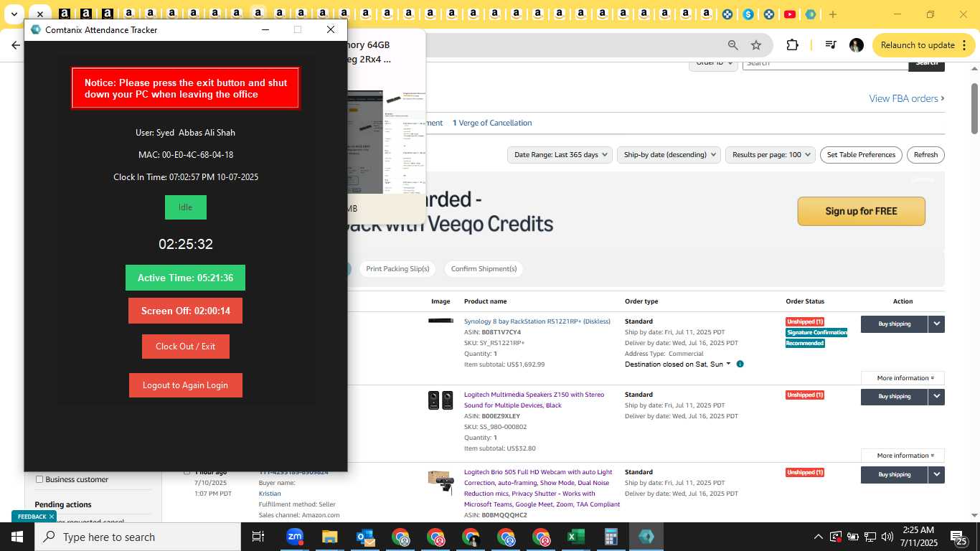Select the Verge of Cancellation tab
The image size is (980, 551).
492,123
